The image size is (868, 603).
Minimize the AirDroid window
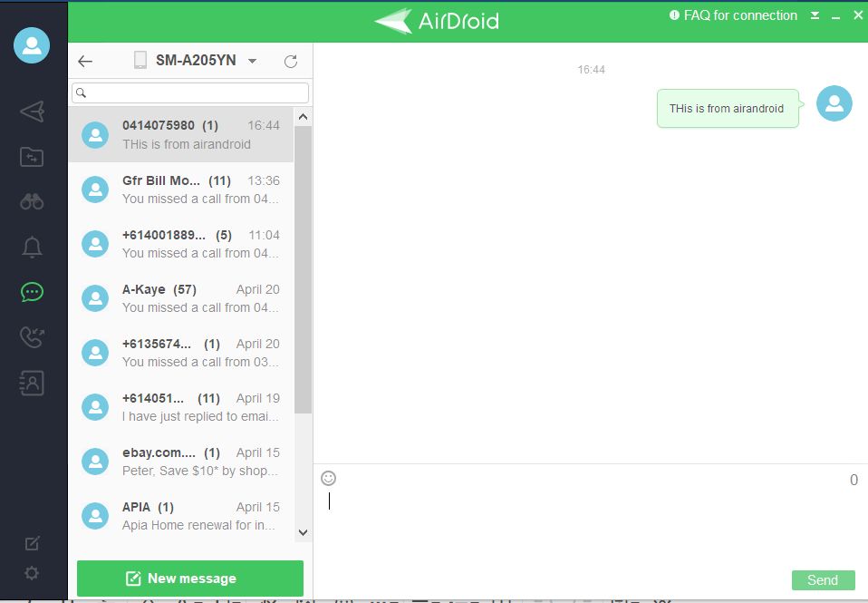tap(836, 16)
